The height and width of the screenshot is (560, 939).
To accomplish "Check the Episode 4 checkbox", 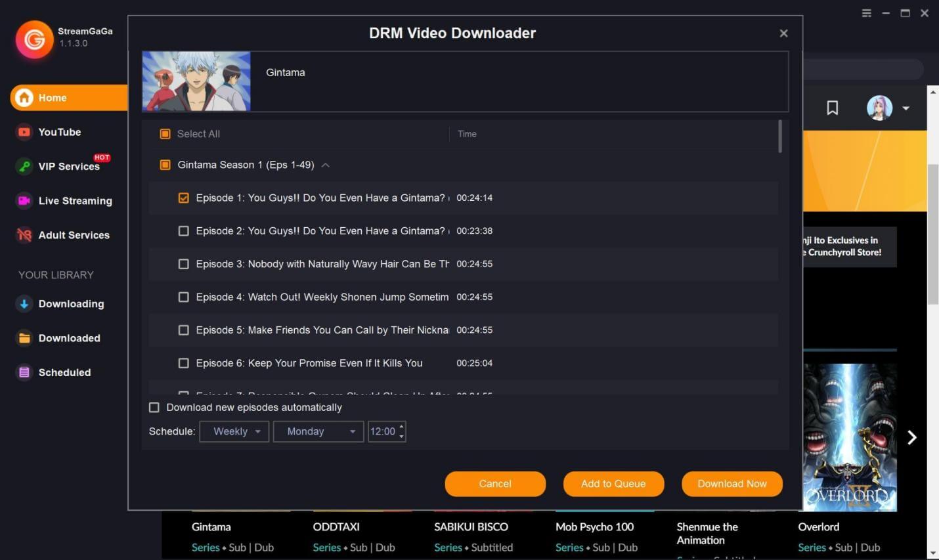I will (184, 297).
